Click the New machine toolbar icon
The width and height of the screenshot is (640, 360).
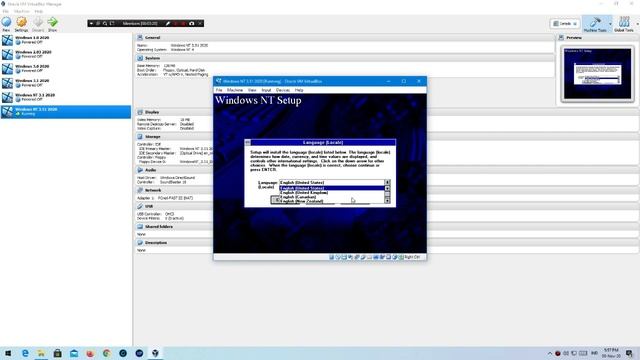(x=6, y=24)
